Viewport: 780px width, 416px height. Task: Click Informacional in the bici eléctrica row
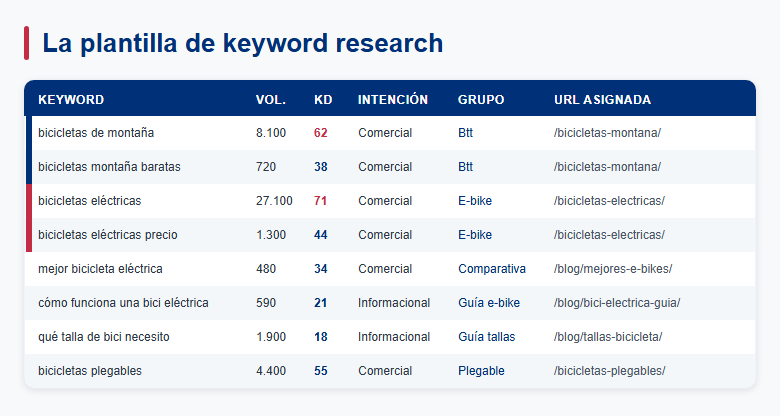point(394,303)
